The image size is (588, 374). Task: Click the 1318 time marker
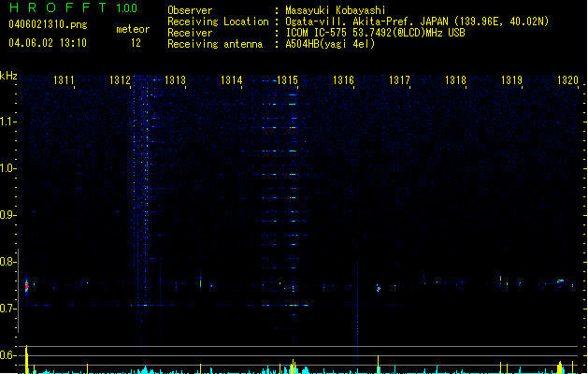[x=455, y=80]
